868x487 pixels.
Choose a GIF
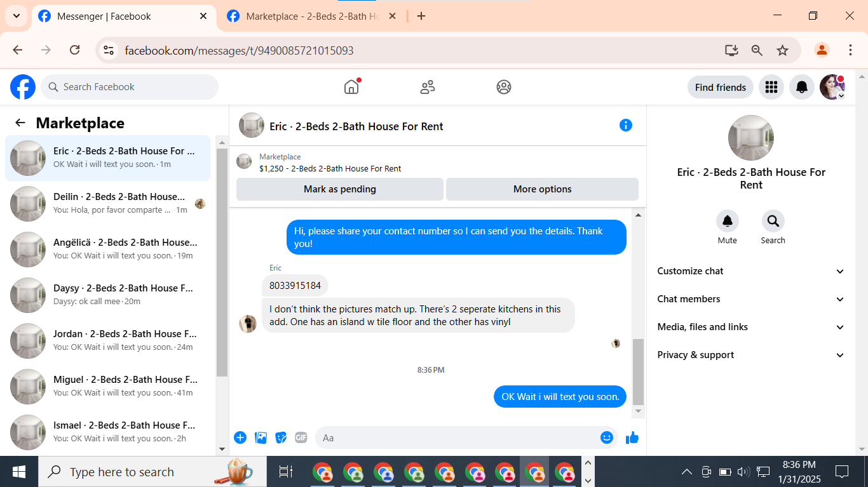tap(301, 437)
